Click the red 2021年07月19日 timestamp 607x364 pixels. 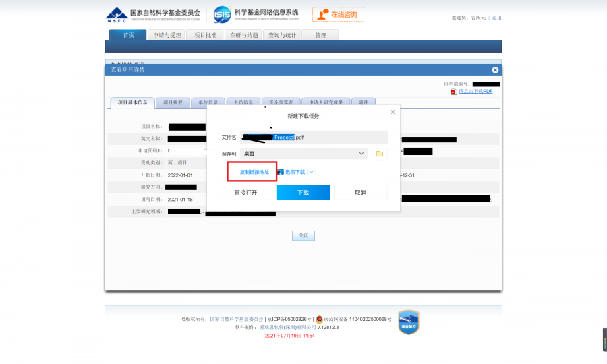point(289,336)
